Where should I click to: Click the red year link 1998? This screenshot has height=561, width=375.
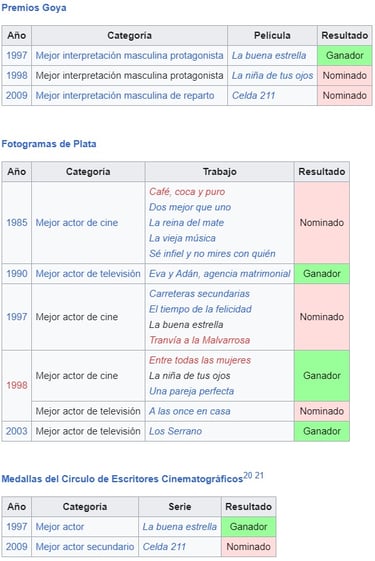[17, 385]
